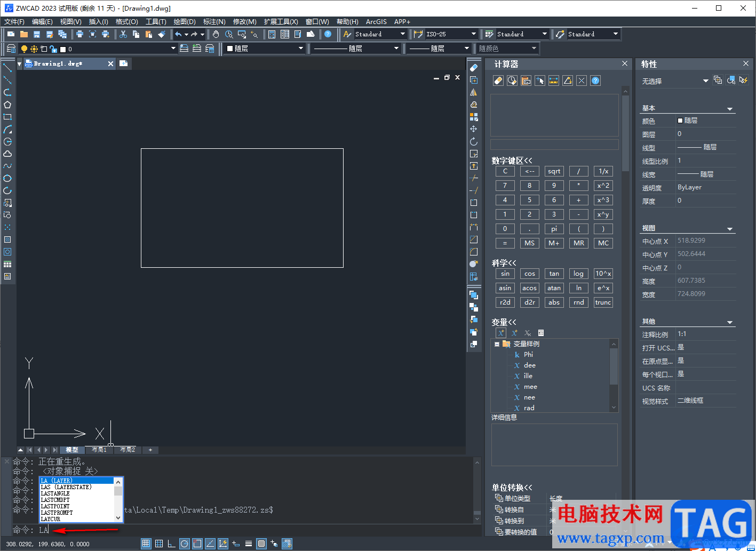Toggle Snap mode in status bar

point(146,544)
